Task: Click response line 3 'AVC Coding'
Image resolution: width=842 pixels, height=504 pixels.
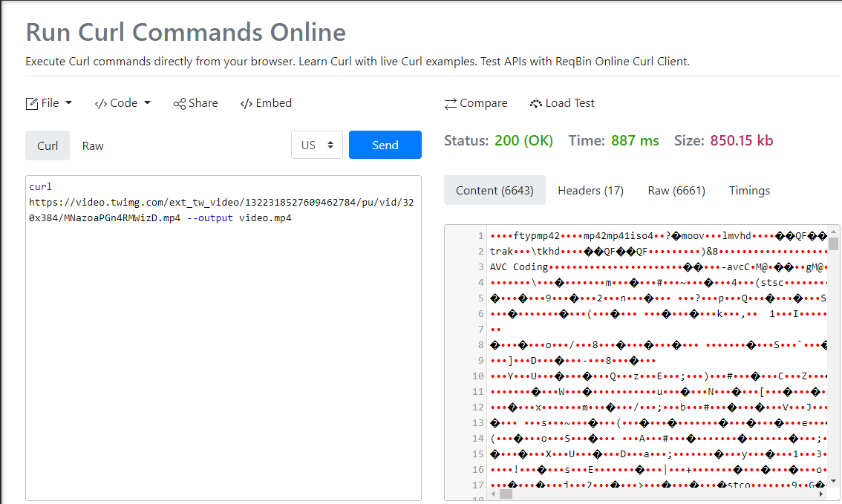Action: (659, 266)
